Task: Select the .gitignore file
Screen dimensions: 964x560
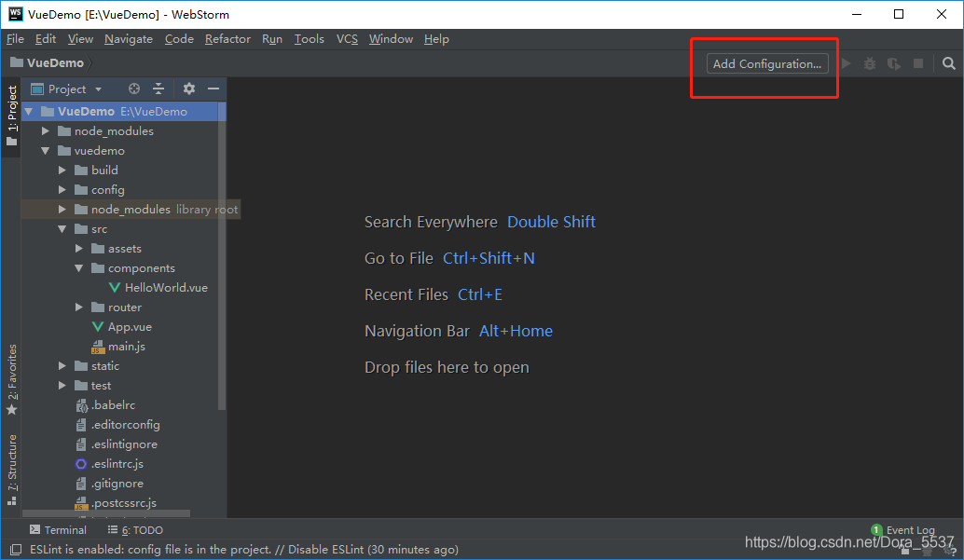Action: 117,484
